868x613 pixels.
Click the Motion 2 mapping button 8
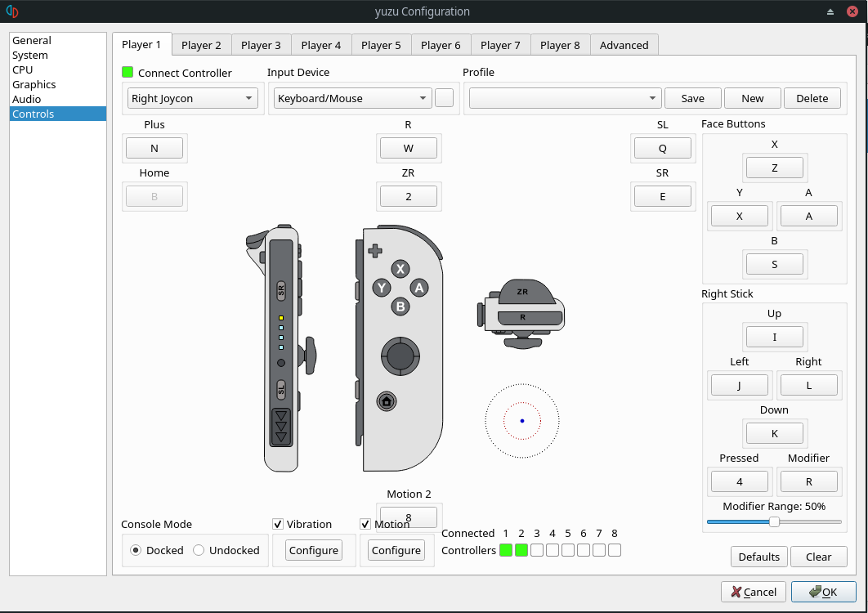tap(409, 517)
